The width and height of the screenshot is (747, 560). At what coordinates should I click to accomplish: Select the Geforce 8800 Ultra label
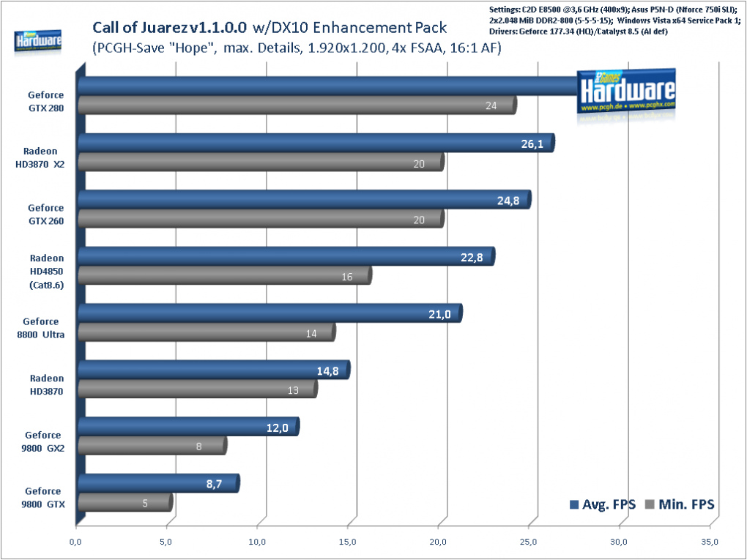[41, 328]
